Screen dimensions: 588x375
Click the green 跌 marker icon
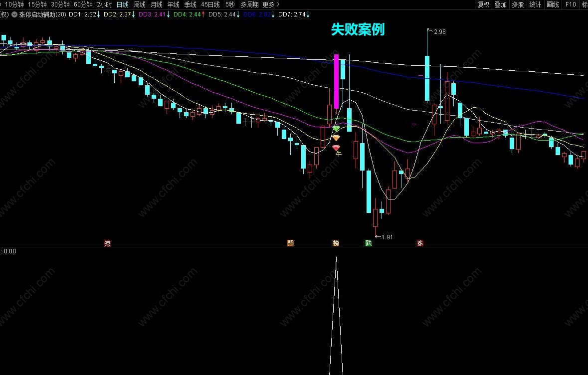(368, 243)
